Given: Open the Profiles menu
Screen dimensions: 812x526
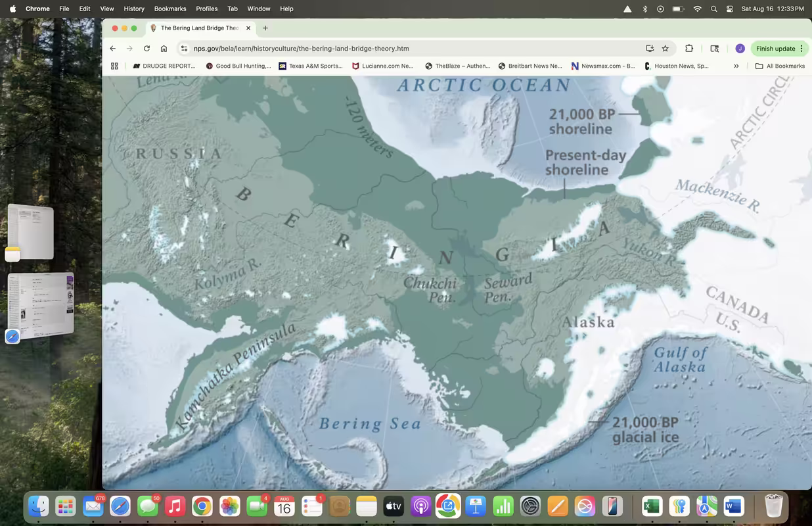Looking at the screenshot, I should point(207,9).
